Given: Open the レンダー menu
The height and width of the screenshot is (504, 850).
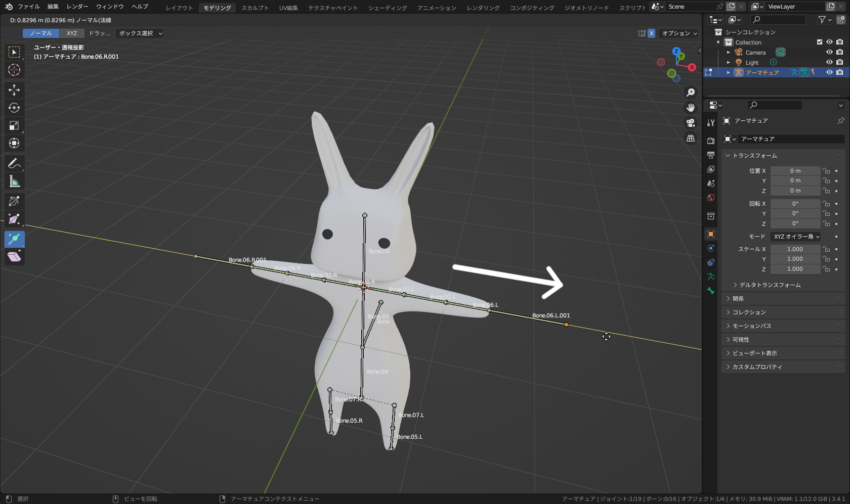Looking at the screenshot, I should (x=77, y=7).
